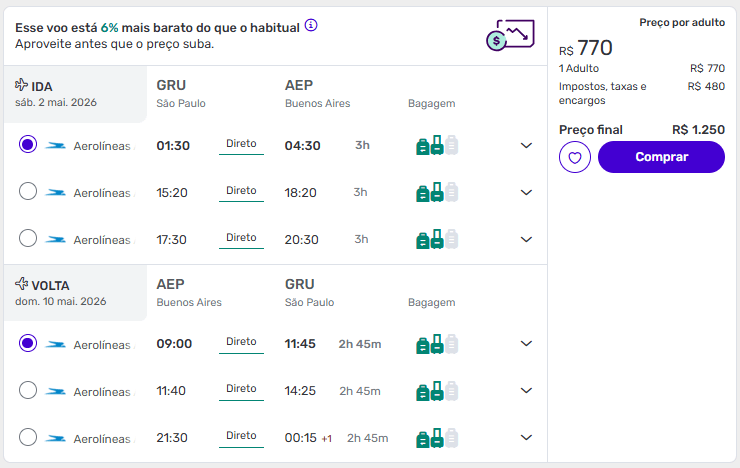Viewport: 740px width, 468px height.
Task: Click baggage icons for 21:30 return flight
Action: coord(436,438)
